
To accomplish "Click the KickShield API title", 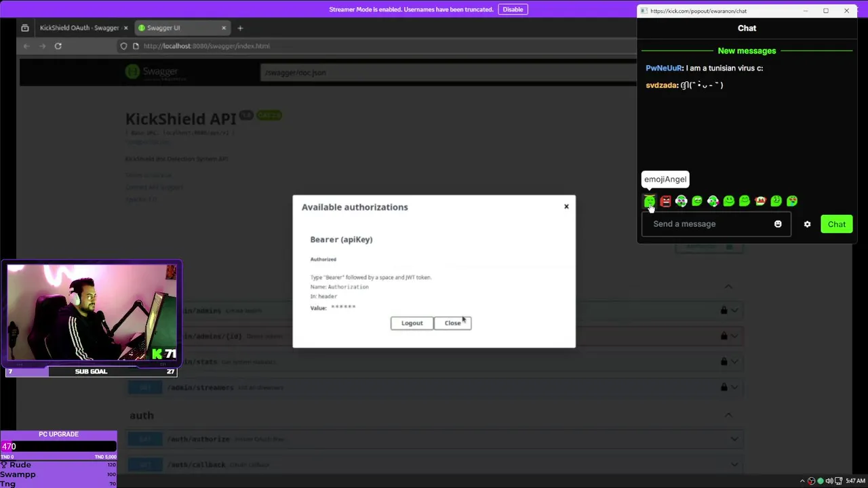I will [x=180, y=119].
